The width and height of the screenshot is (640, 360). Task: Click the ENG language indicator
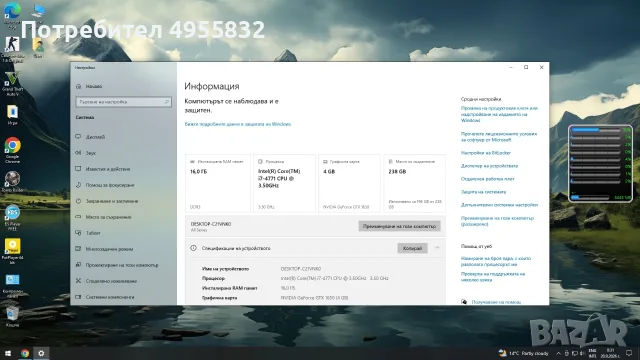[x=592, y=353]
